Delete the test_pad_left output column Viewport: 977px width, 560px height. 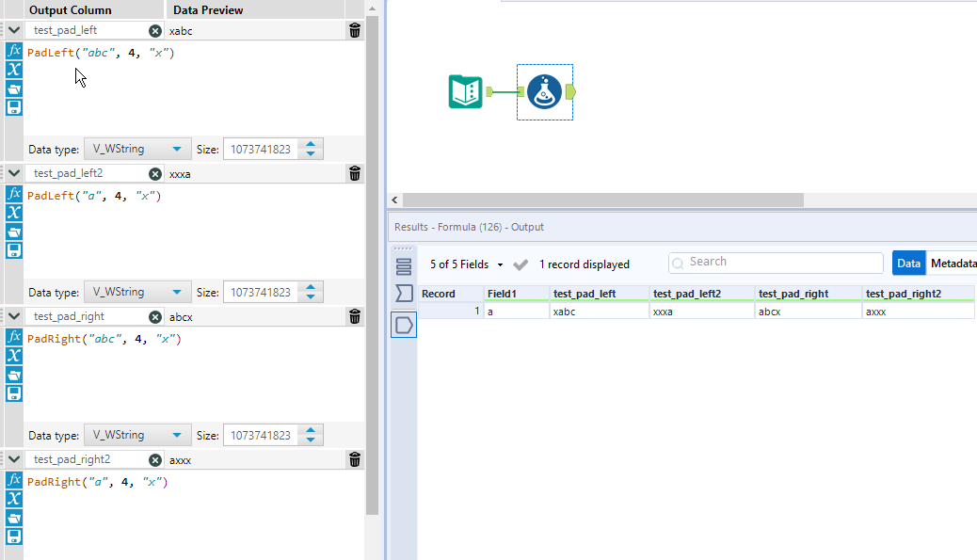coord(354,29)
